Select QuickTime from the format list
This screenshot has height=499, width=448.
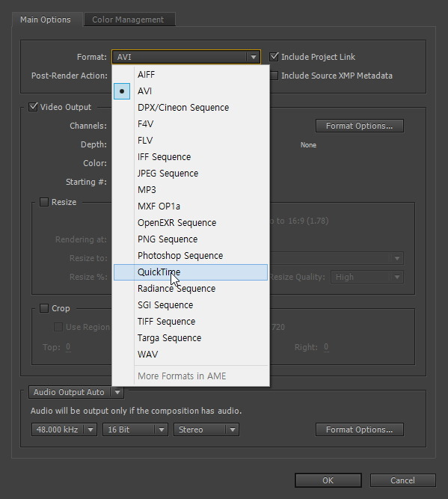pos(191,272)
